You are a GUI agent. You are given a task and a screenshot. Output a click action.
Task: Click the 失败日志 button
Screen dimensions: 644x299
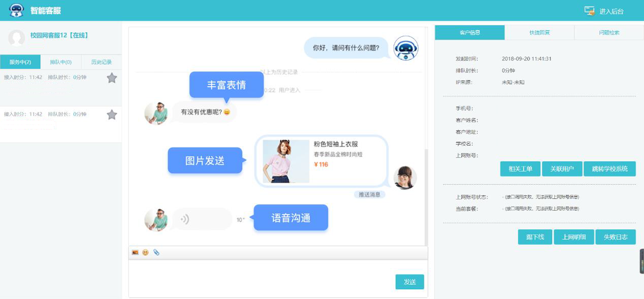point(615,237)
